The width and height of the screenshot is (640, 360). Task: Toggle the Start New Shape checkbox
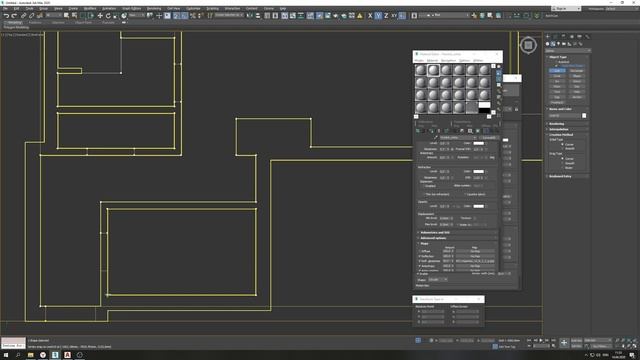556,65
